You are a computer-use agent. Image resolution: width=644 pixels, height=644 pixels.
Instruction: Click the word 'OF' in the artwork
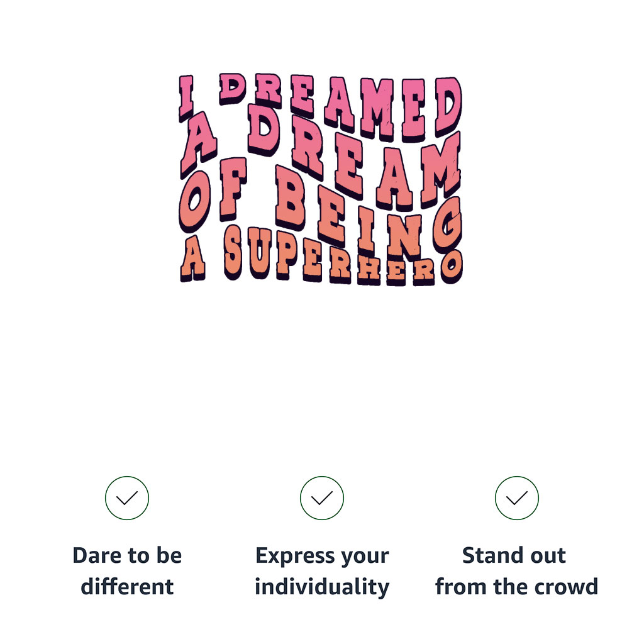tap(213, 192)
